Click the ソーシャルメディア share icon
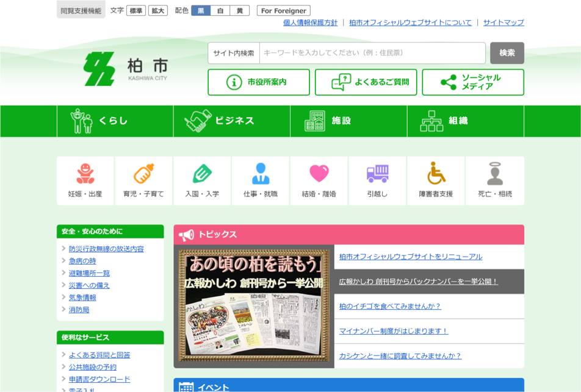The height and width of the screenshot is (392, 581). [449, 82]
